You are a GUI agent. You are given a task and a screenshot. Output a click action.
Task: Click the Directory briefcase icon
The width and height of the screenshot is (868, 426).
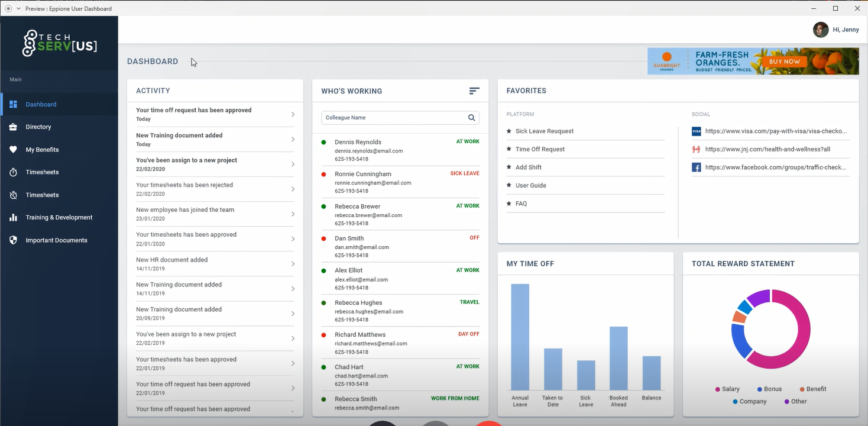coord(13,127)
